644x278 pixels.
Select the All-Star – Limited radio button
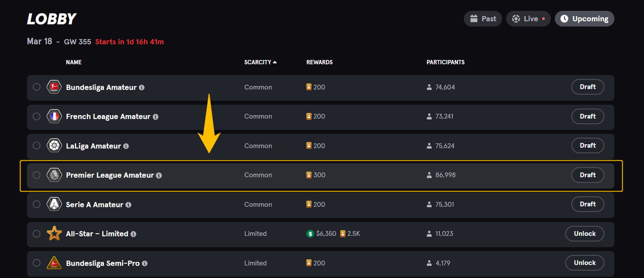click(x=37, y=234)
